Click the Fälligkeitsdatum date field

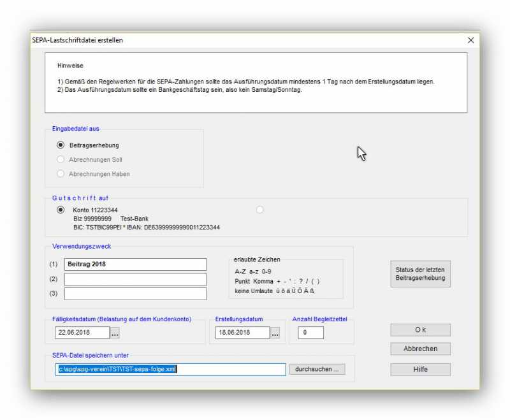tap(82, 333)
